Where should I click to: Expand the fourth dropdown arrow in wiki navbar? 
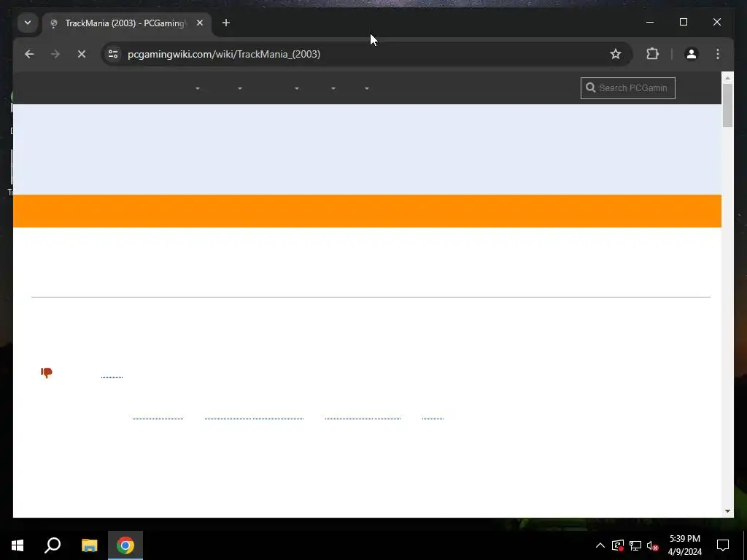333,88
